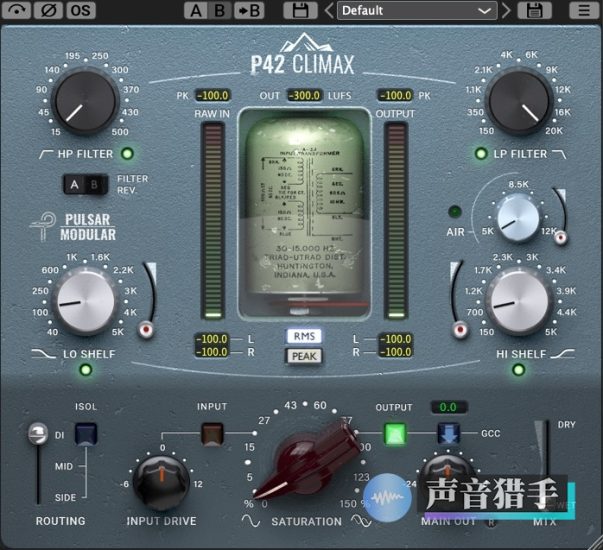
Task: Toggle the INPUT brown button
Action: click(212, 434)
